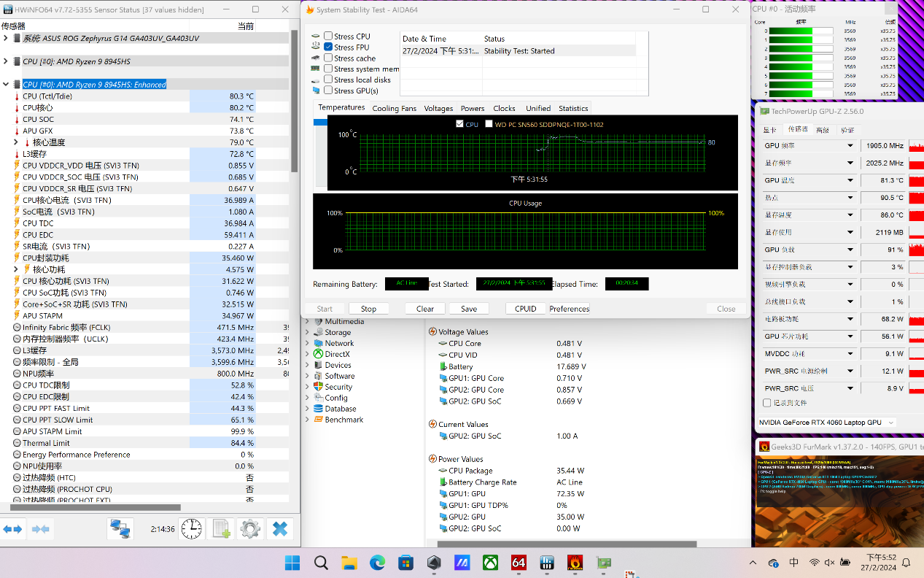Screen dimensions: 924x578
Task: Uncheck CPU temperature graph checkbox
Action: [x=459, y=124]
